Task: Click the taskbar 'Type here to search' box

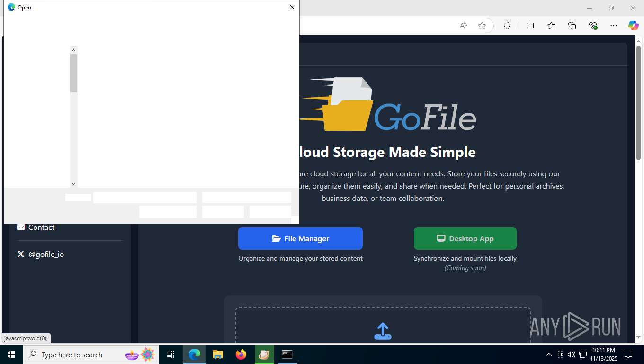Action: coord(90,355)
